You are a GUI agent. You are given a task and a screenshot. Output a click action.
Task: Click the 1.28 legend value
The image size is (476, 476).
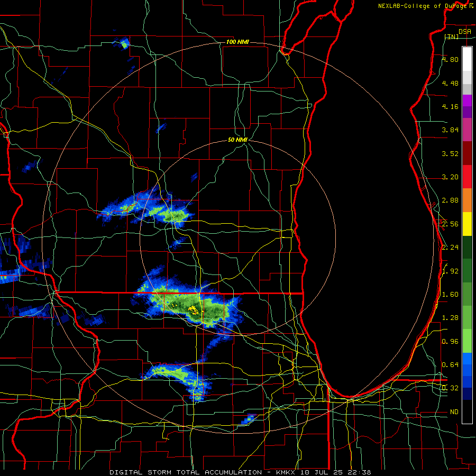[x=450, y=318]
